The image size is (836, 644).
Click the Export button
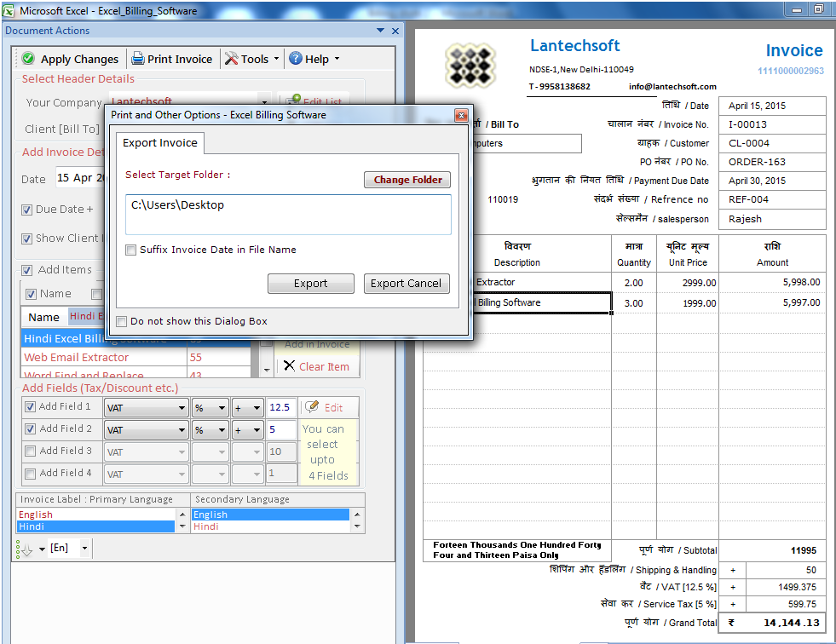311,284
